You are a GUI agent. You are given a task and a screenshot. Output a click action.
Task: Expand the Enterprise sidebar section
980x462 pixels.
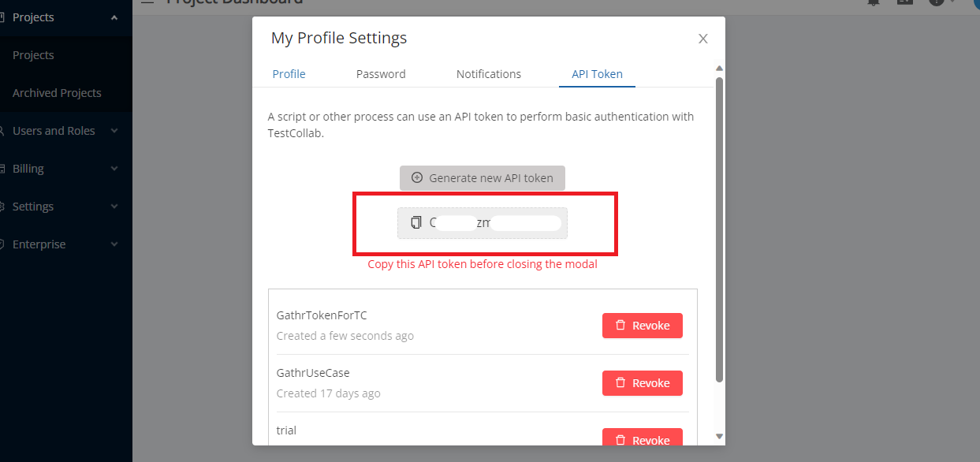[x=61, y=244]
